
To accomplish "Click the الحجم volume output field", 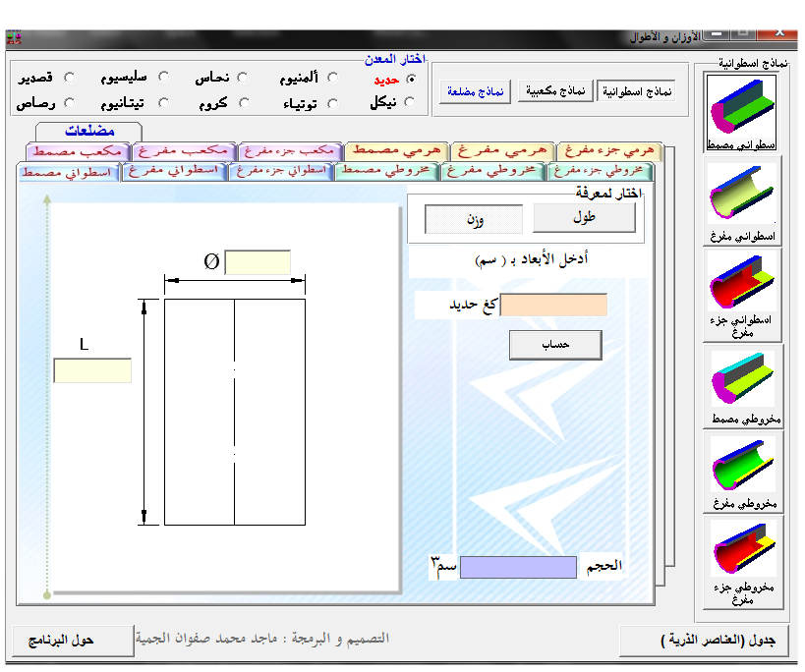I will coord(518,567).
